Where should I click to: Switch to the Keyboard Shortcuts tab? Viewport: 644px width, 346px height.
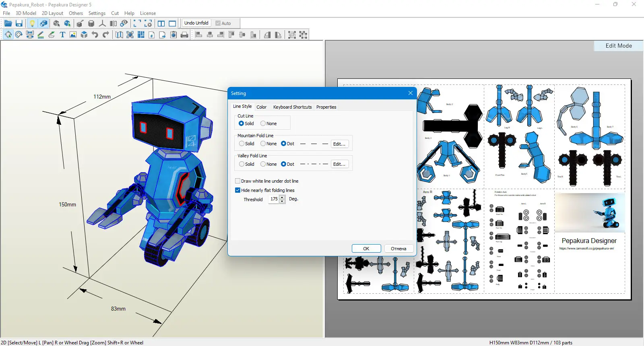point(292,107)
